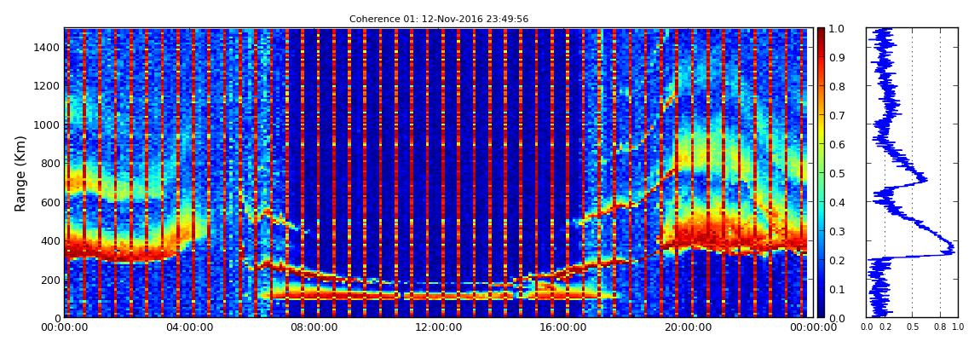Select the 1200 range tick label
The width and height of the screenshot is (980, 347).
(x=47, y=85)
